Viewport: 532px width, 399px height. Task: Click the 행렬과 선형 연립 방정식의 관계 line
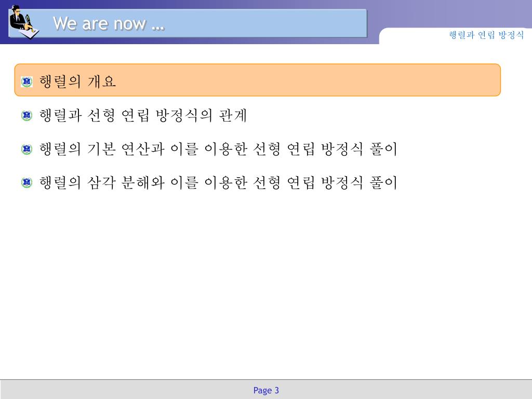tap(143, 115)
